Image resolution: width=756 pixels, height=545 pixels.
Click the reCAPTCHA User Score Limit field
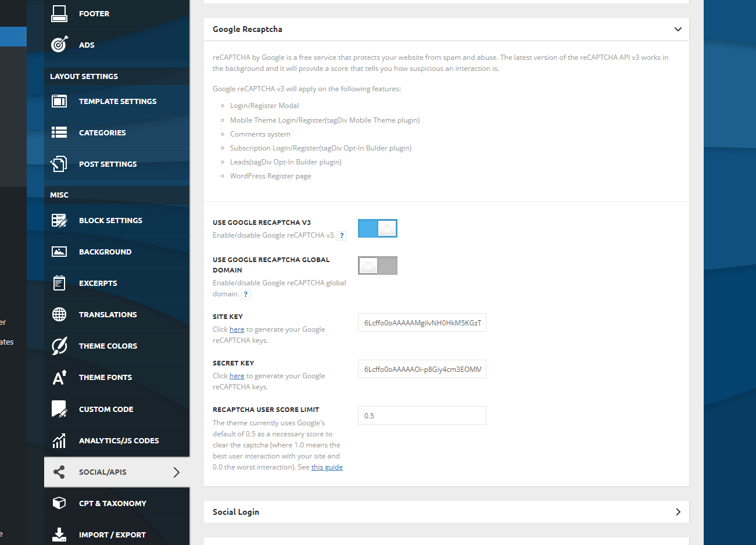[422, 415]
